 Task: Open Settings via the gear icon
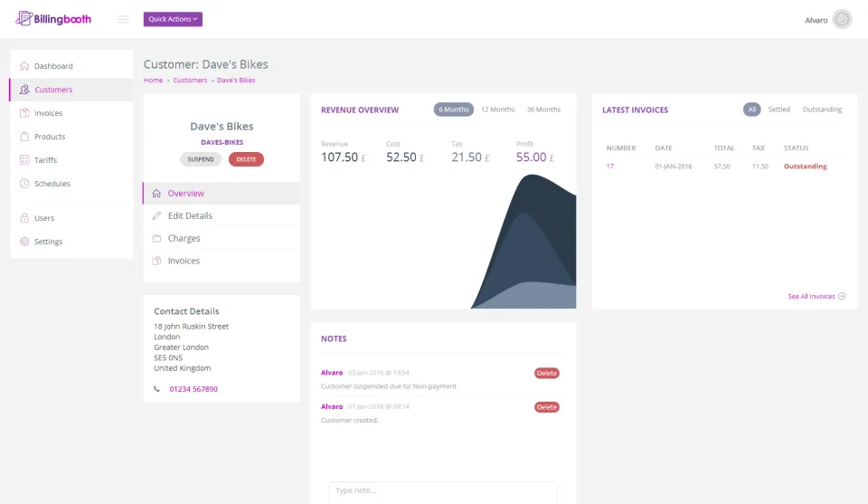[24, 242]
